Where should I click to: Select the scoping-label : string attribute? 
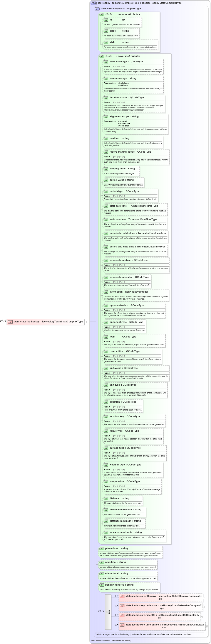pyautogui.click(x=122, y=169)
